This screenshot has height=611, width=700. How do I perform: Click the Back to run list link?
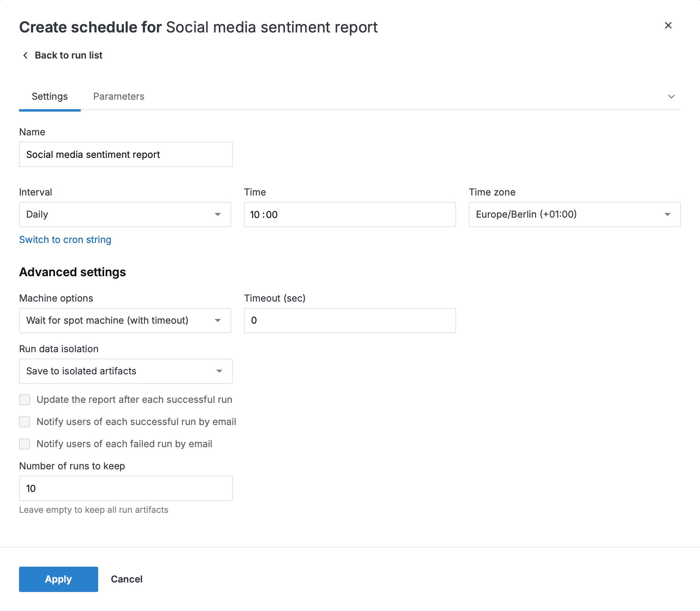[68, 55]
